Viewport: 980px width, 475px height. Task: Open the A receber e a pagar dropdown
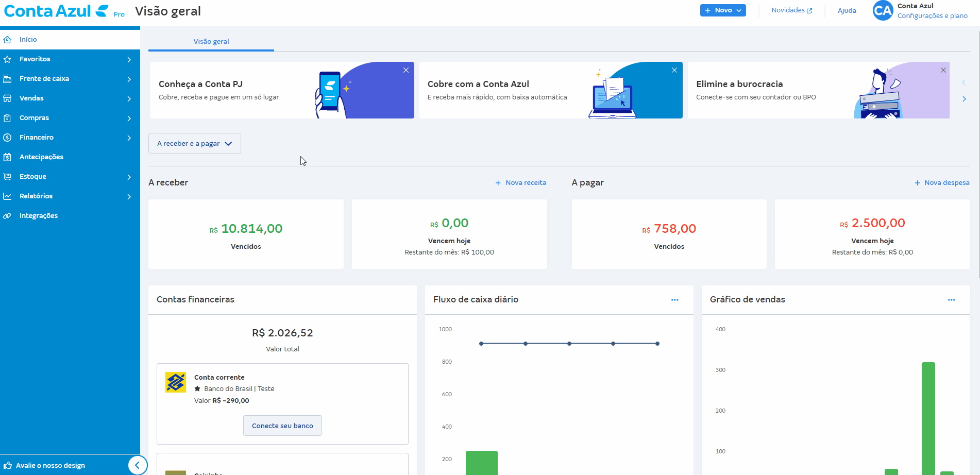tap(195, 143)
